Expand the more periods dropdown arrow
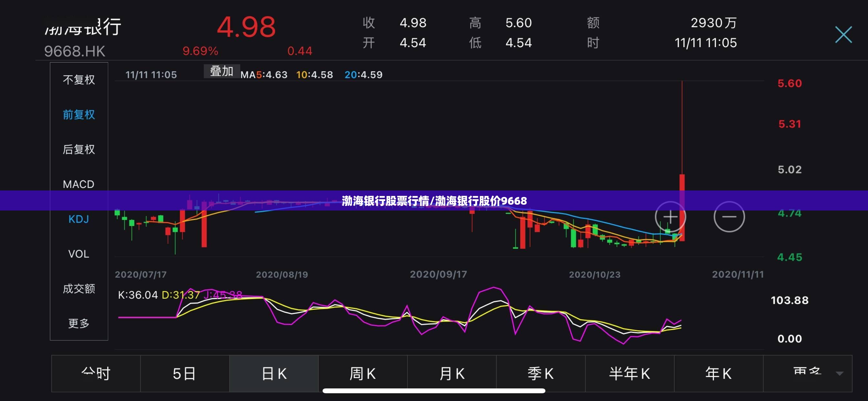The width and height of the screenshot is (868, 401). (x=839, y=373)
